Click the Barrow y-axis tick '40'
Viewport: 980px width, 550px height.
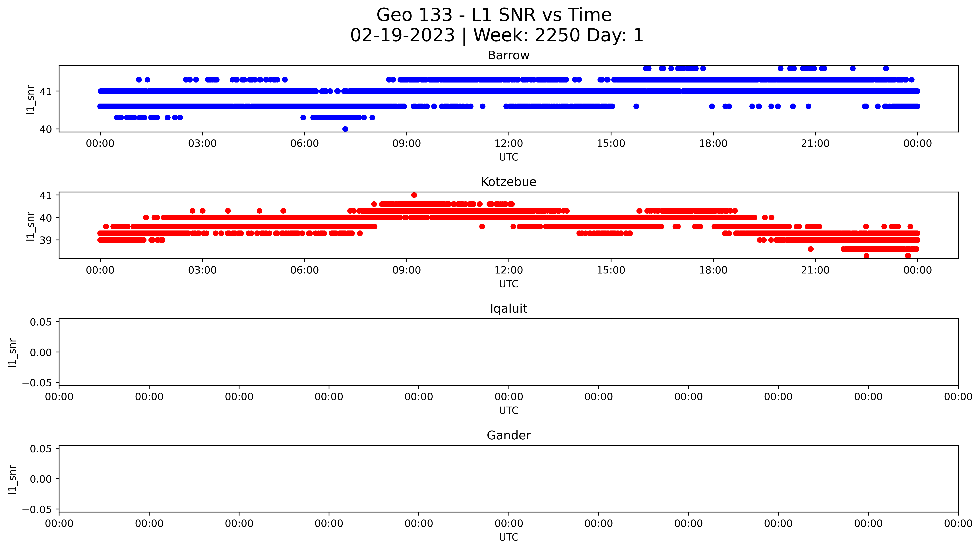[46, 129]
